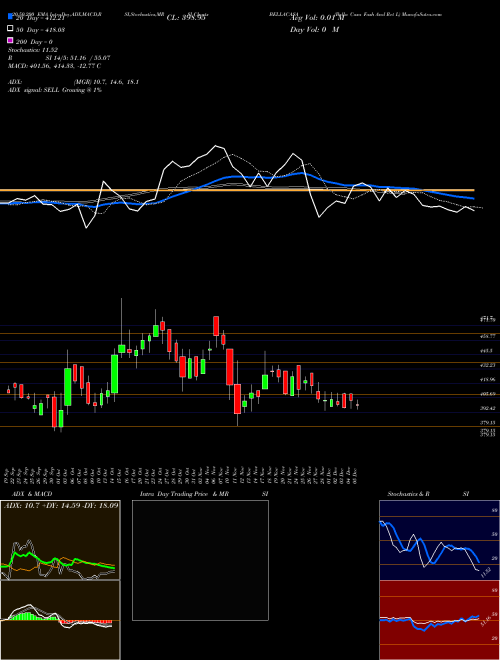This screenshot has height=660, width=500.
Task: Click inside the empty intraday price panel
Action: (x=200, y=560)
